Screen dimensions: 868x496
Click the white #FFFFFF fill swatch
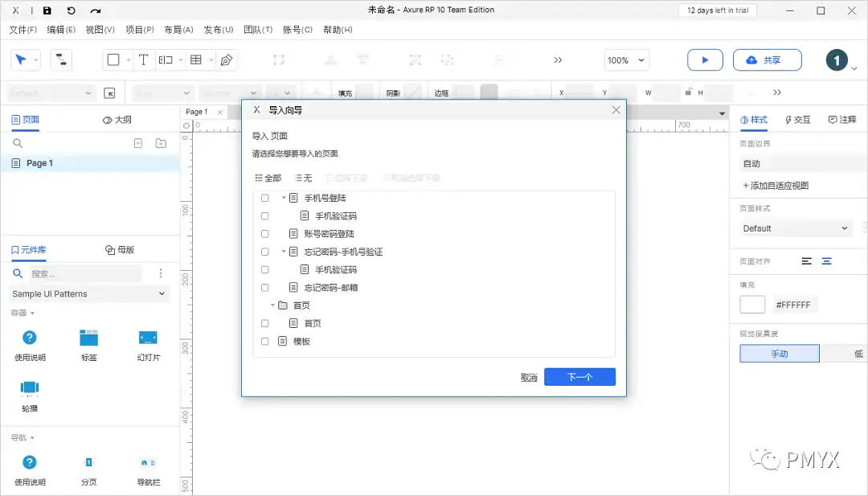point(752,304)
